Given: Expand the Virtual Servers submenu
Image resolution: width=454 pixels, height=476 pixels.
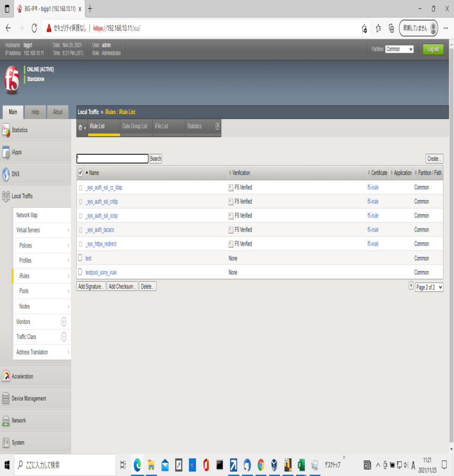Looking at the screenshot, I should [68, 230].
